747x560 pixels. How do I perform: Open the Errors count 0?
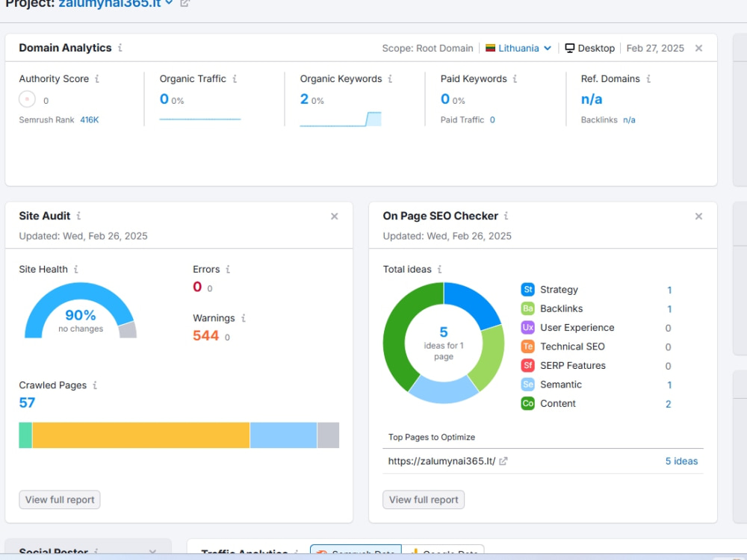pyautogui.click(x=197, y=287)
